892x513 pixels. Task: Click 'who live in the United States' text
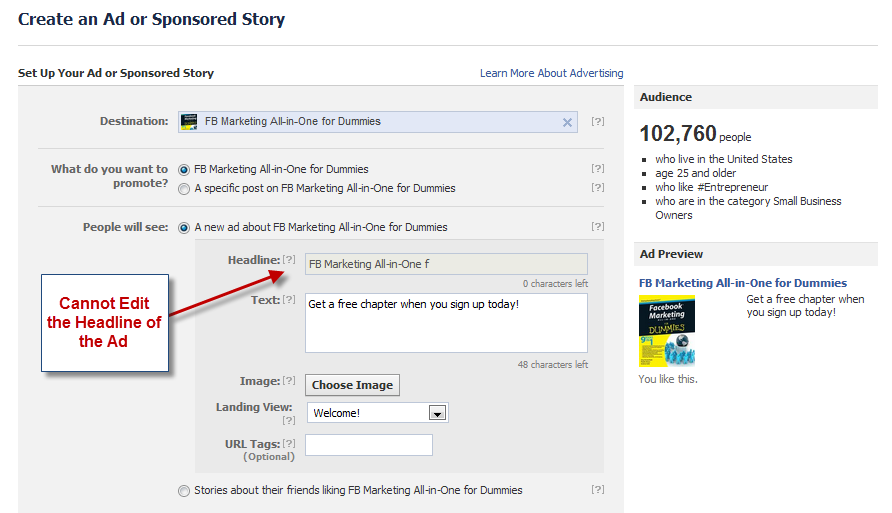click(724, 159)
